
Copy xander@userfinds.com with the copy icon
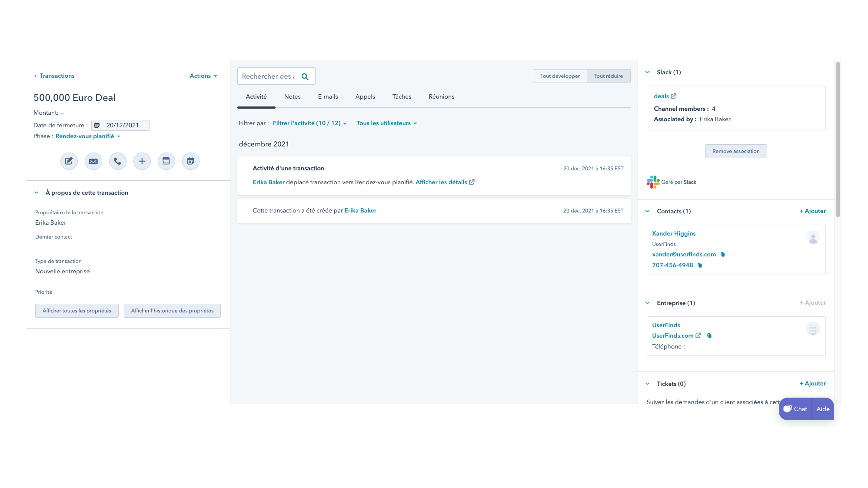pos(722,254)
